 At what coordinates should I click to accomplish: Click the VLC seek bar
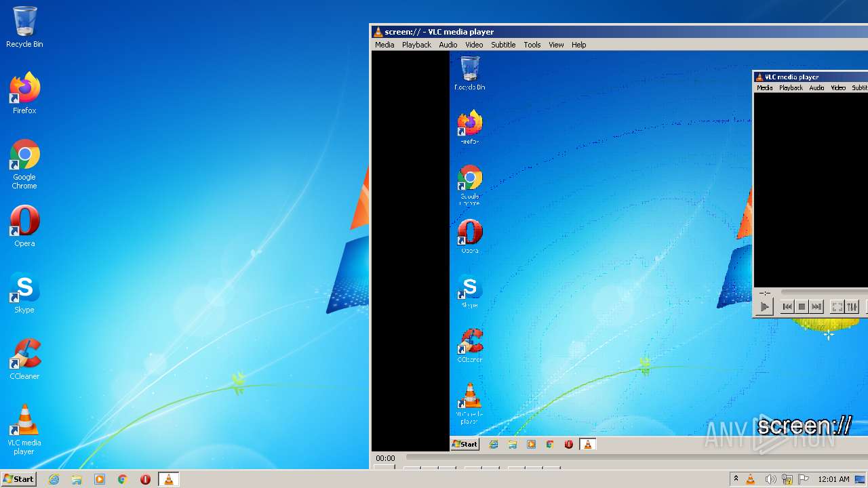637,458
